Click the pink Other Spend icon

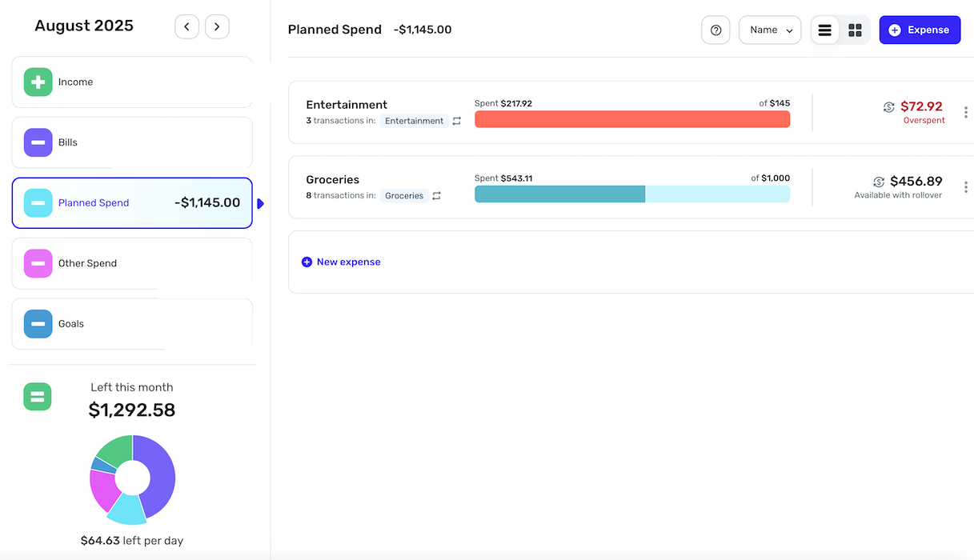point(38,263)
